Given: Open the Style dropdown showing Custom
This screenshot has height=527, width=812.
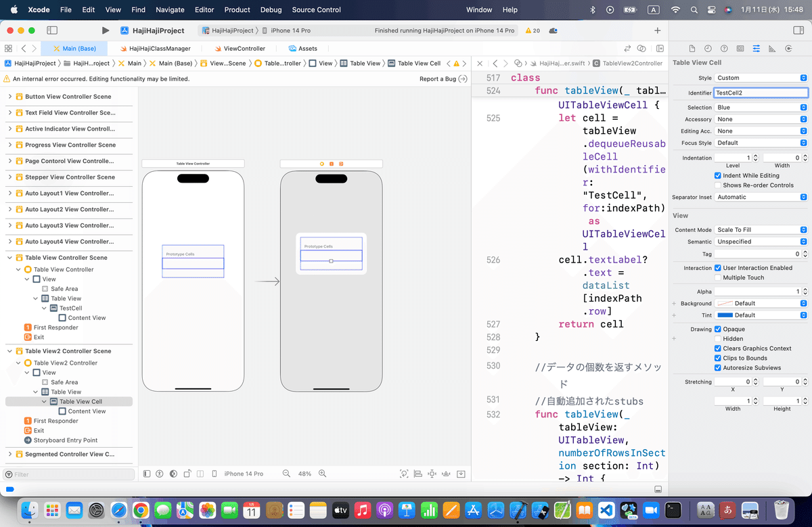Looking at the screenshot, I should (x=761, y=78).
